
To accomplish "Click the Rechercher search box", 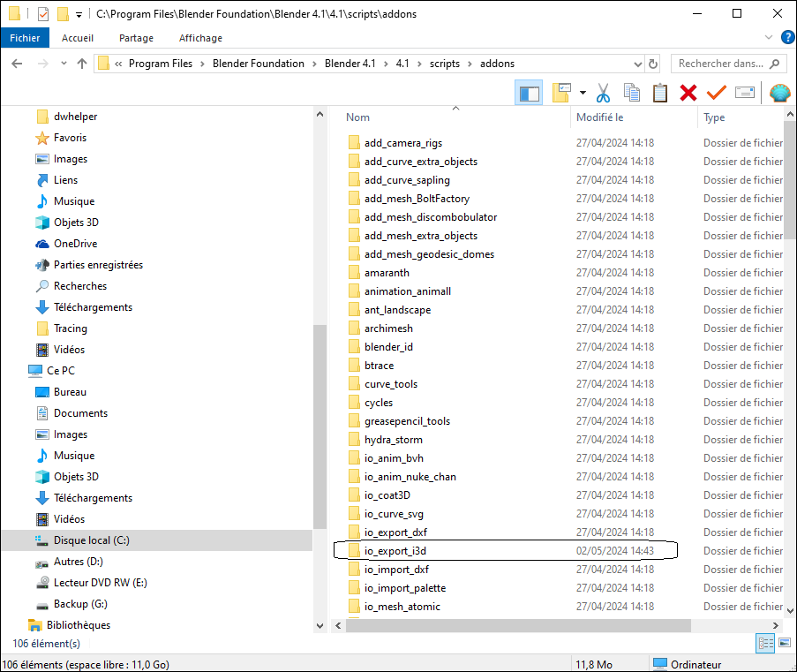I will point(719,64).
